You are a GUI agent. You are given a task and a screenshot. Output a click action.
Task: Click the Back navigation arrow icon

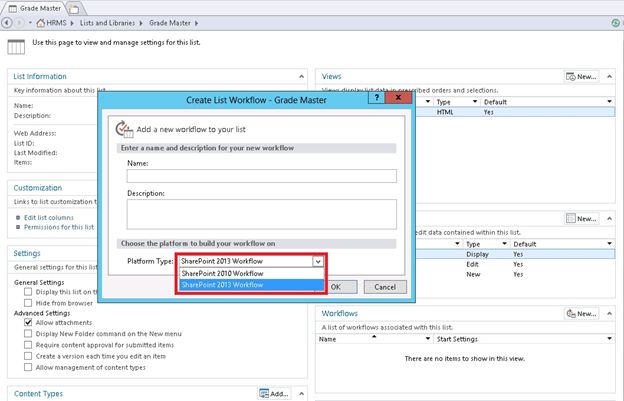(6, 23)
